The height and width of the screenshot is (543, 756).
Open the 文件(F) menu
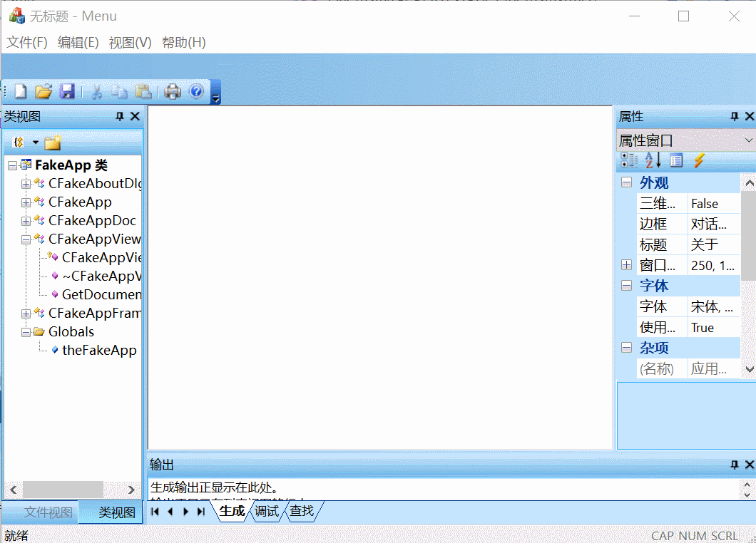27,42
